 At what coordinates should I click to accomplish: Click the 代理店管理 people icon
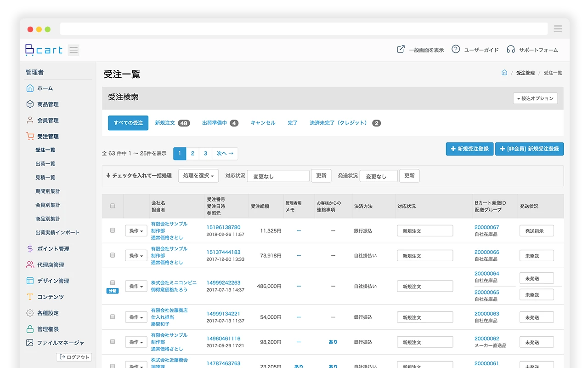click(x=30, y=264)
